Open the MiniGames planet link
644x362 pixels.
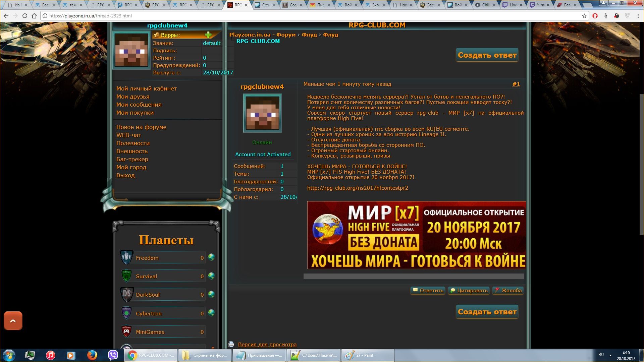tap(150, 332)
